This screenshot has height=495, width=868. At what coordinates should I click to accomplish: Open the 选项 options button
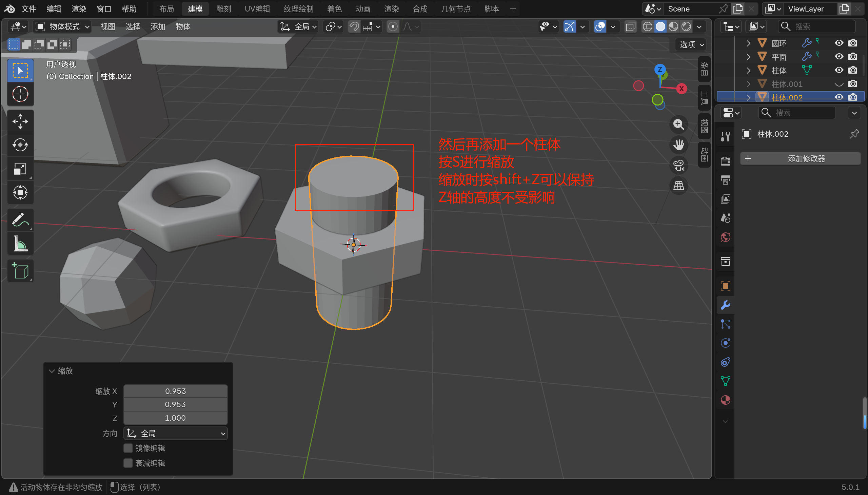(691, 44)
